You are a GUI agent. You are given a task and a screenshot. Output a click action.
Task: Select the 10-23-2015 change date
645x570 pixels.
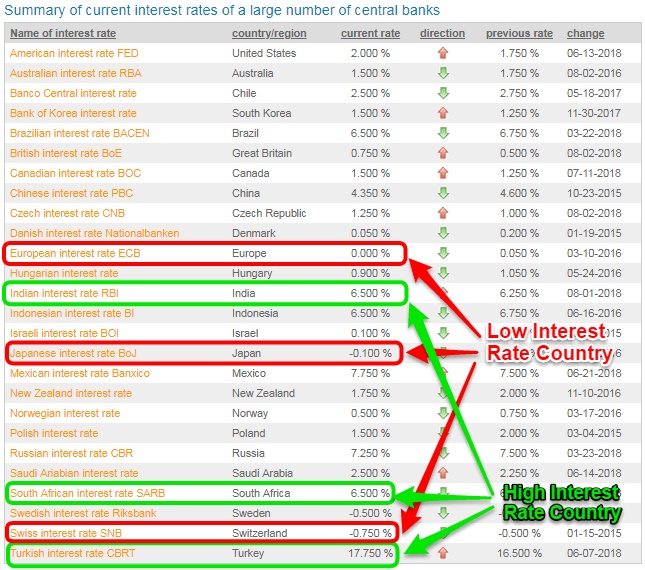point(594,193)
